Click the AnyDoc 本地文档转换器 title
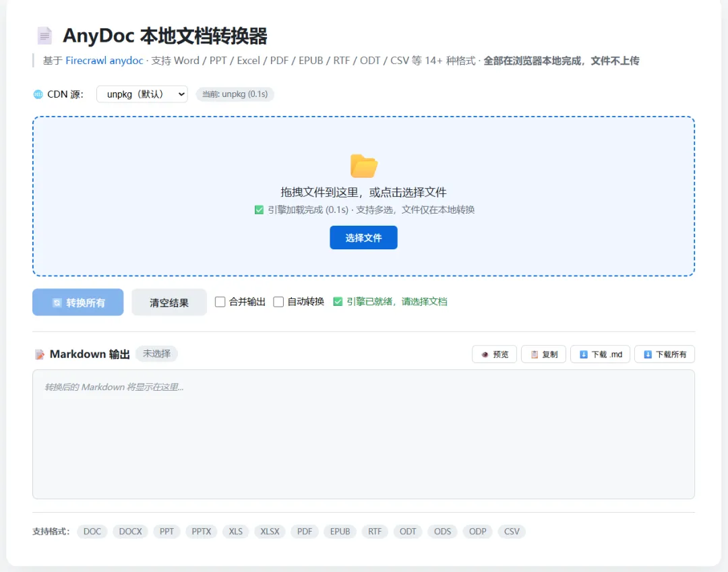This screenshot has height=572, width=728. pyautogui.click(x=165, y=36)
